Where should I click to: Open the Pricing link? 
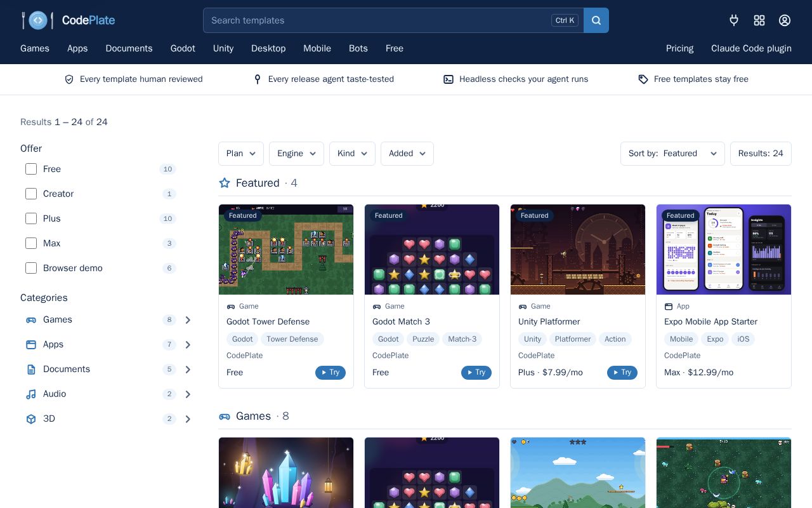click(679, 48)
